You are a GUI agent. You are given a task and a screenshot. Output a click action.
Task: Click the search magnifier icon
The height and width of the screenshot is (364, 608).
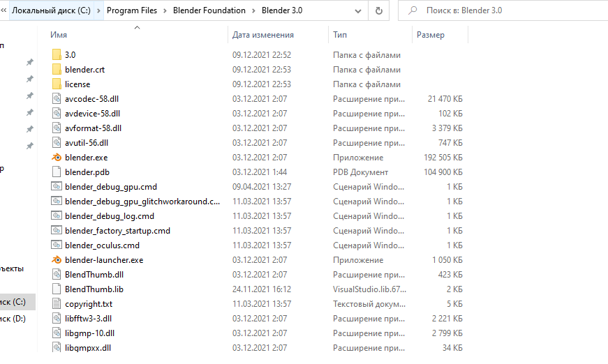[413, 10]
